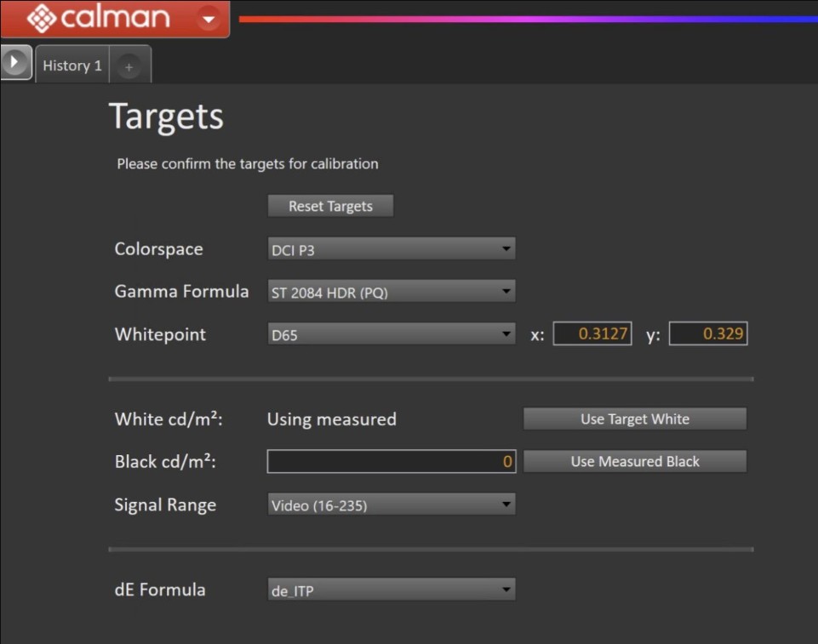The width and height of the screenshot is (818, 644).
Task: Open the Signal Range dropdown
Action: tap(391, 504)
